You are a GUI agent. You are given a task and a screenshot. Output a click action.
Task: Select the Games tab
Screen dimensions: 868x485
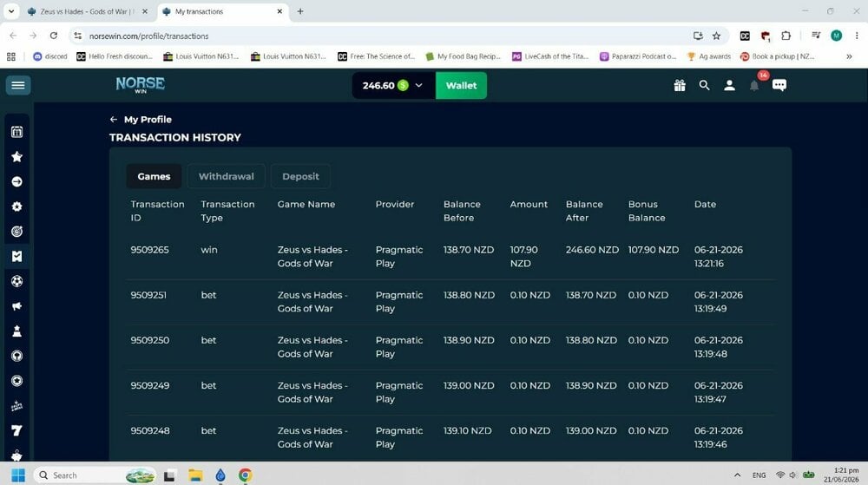tap(154, 176)
